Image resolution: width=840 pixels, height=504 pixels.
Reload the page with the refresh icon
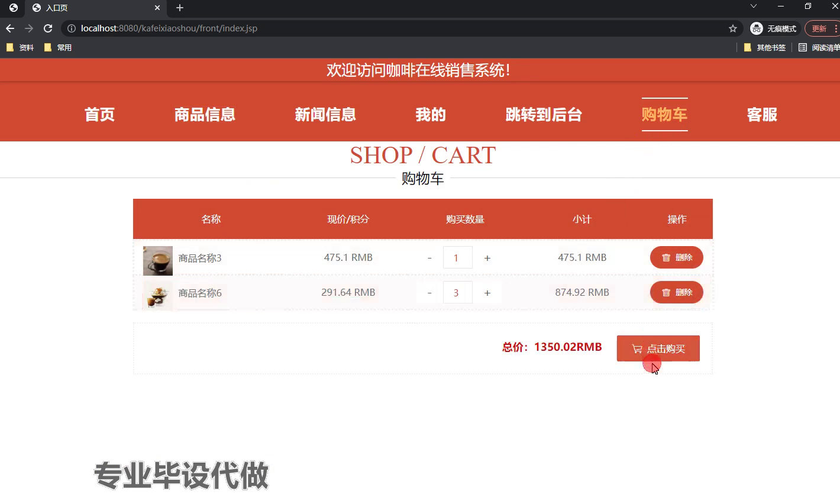click(48, 28)
